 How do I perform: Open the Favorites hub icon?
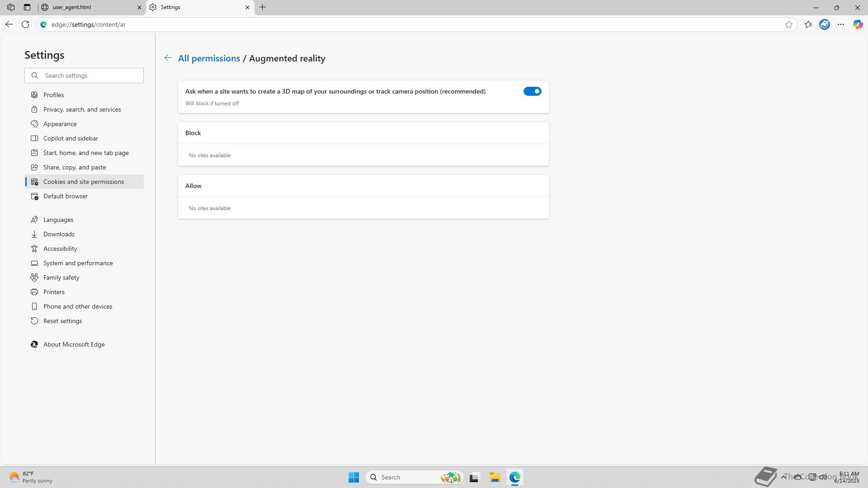point(808,24)
